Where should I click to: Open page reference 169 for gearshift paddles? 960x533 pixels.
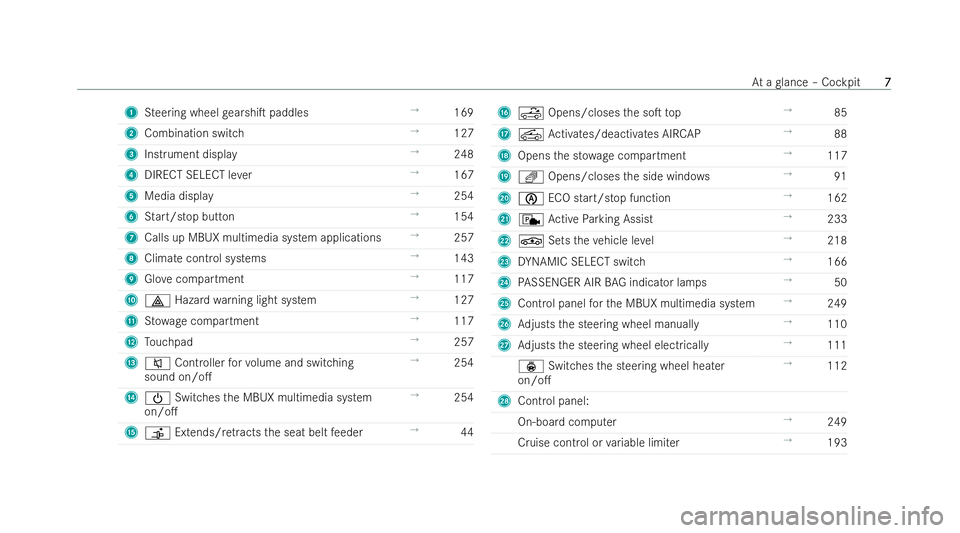[x=463, y=113]
